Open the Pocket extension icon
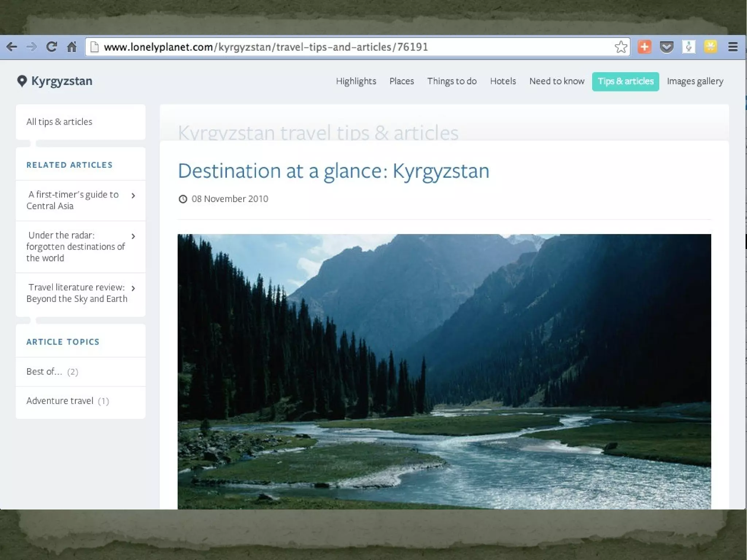 point(666,47)
